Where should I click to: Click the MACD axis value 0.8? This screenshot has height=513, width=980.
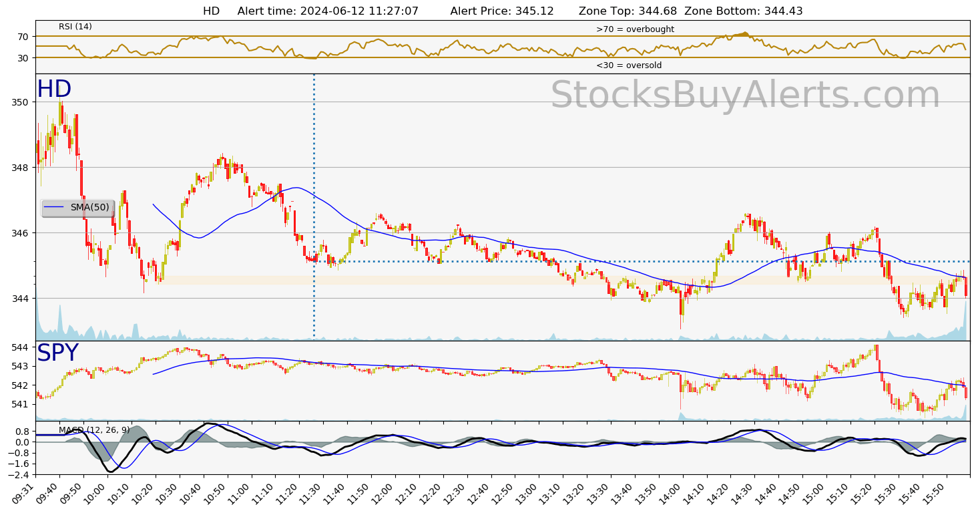click(22, 432)
